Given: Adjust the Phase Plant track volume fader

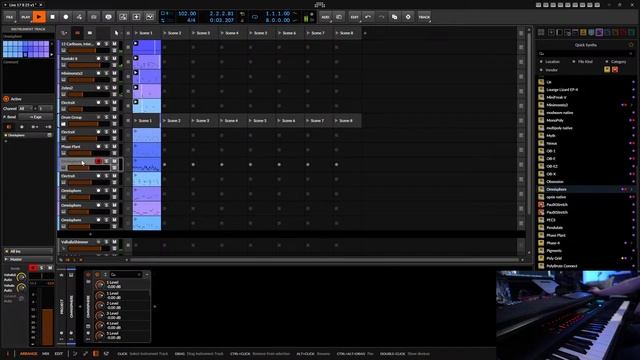Looking at the screenshot, I should 89,153.
